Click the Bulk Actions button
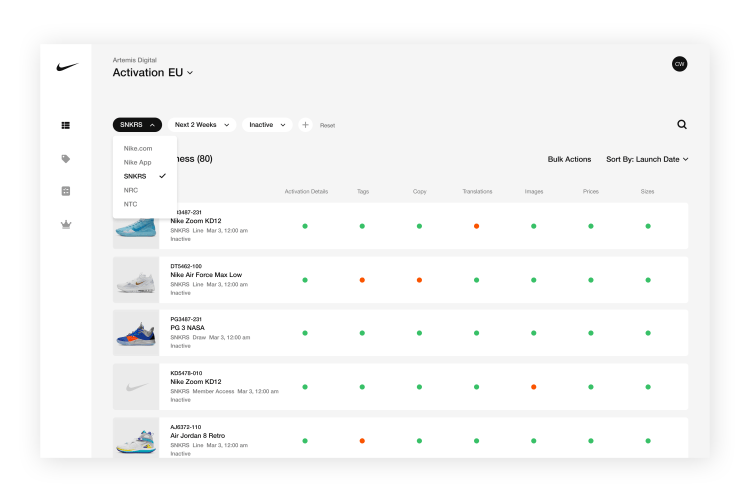750x502 pixels. [x=569, y=159]
